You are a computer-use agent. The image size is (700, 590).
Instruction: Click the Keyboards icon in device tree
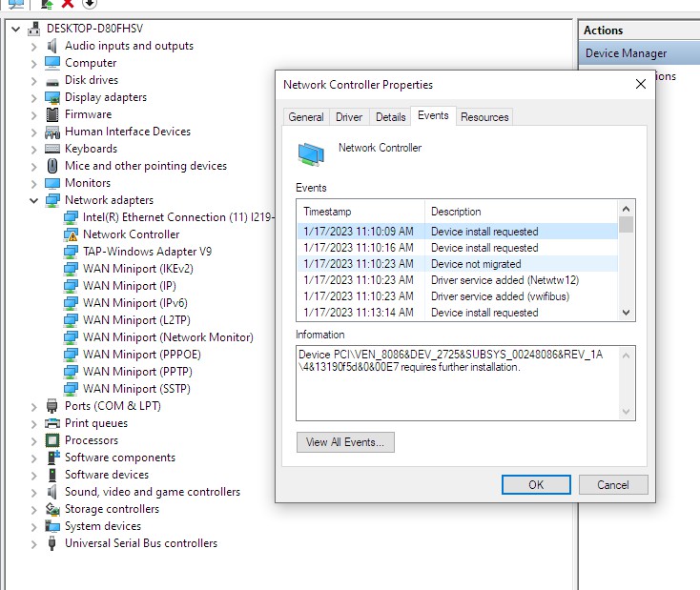pyautogui.click(x=53, y=149)
